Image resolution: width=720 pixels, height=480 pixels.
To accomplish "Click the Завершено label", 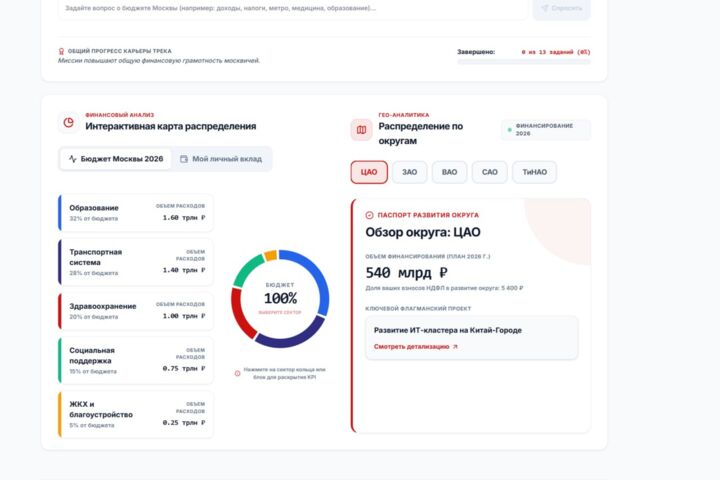I will [x=476, y=52].
